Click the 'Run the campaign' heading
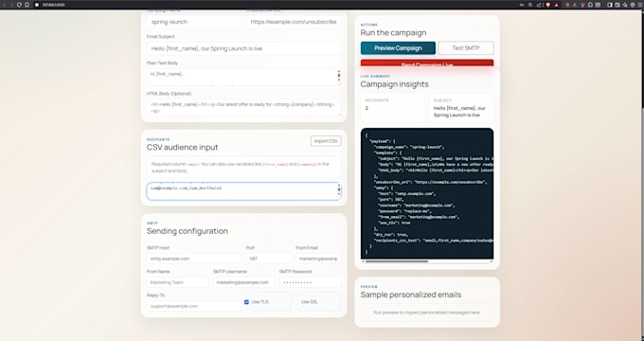 (x=393, y=33)
